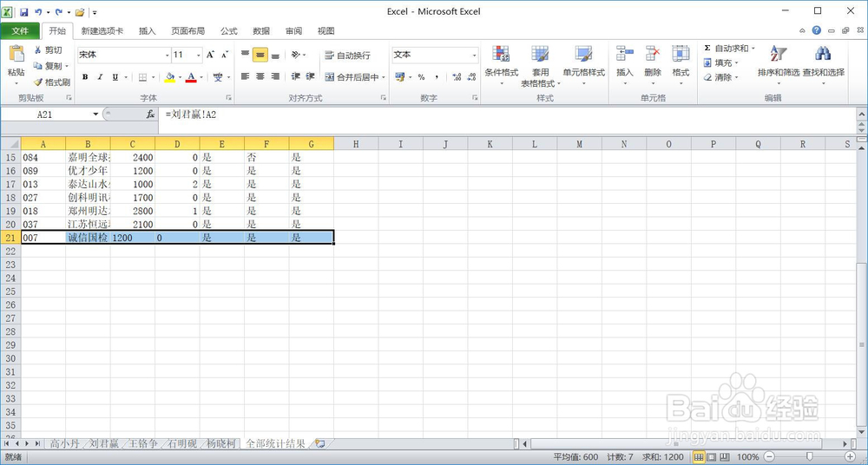Toggle underline formatting
Viewport: 868px width, 465px height.
[115, 77]
